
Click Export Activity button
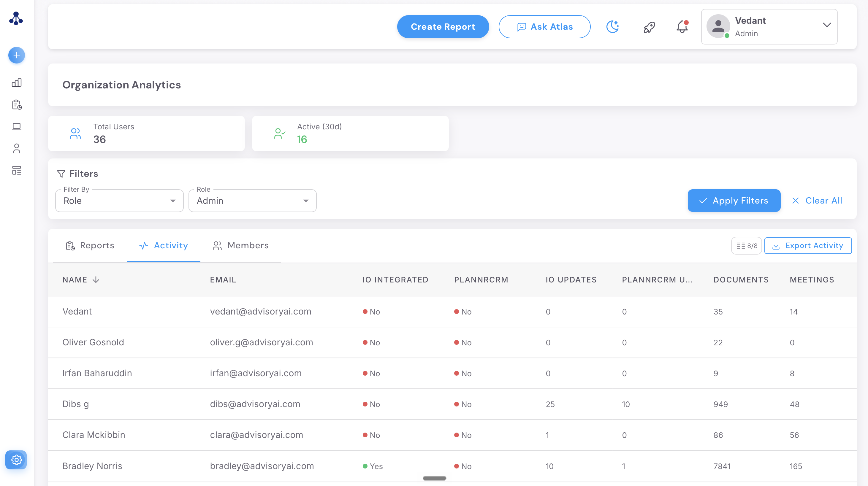808,246
